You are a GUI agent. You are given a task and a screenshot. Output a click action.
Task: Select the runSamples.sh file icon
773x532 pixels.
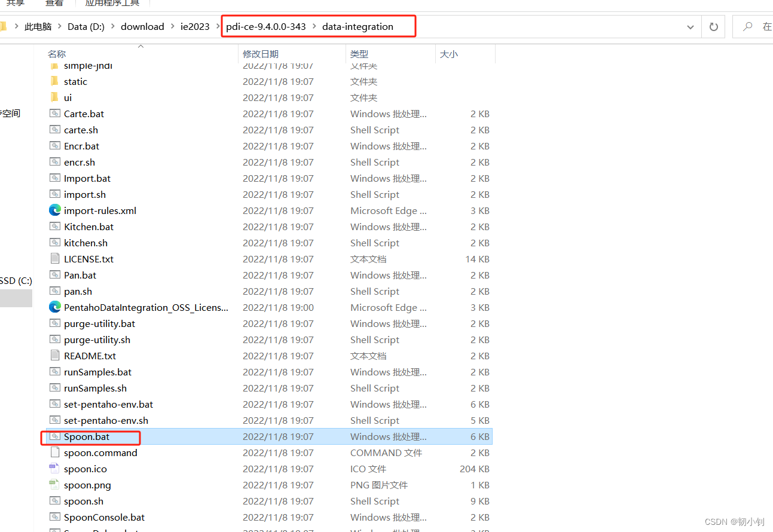(54, 388)
